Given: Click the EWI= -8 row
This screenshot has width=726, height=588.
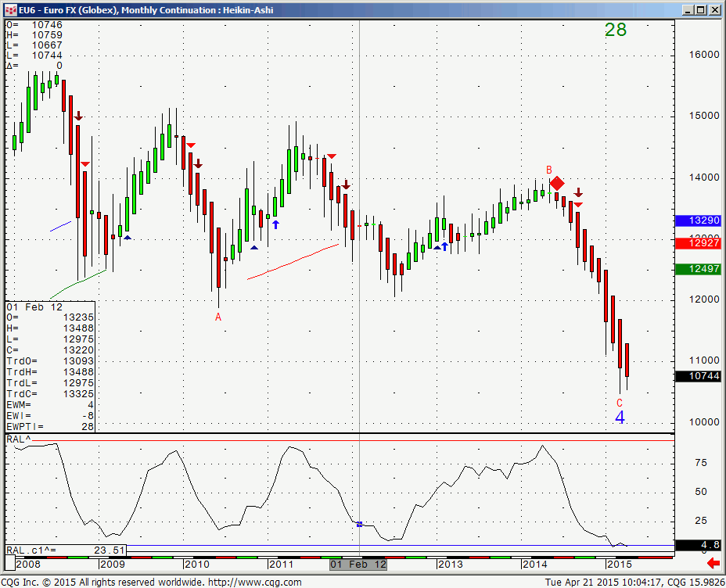Looking at the screenshot, I should [50, 416].
